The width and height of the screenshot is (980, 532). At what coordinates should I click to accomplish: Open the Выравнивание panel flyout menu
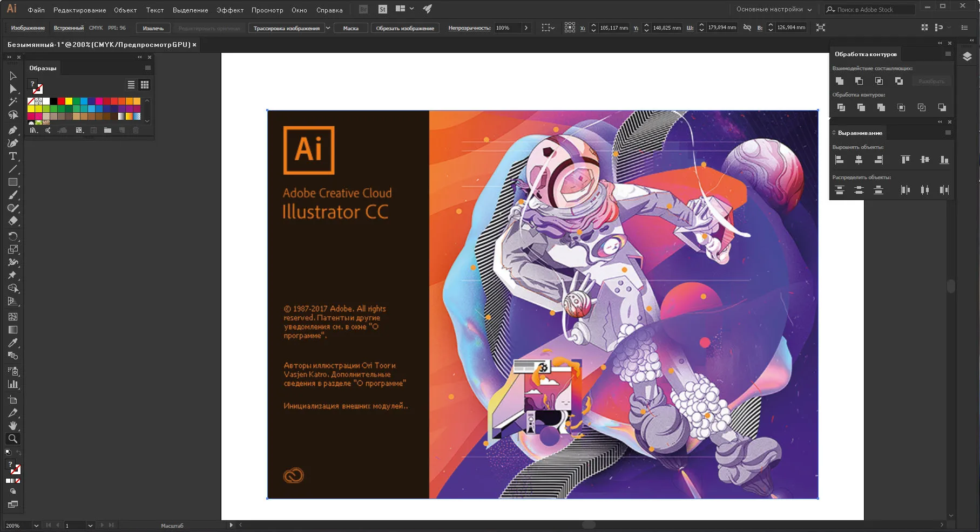tap(948, 133)
